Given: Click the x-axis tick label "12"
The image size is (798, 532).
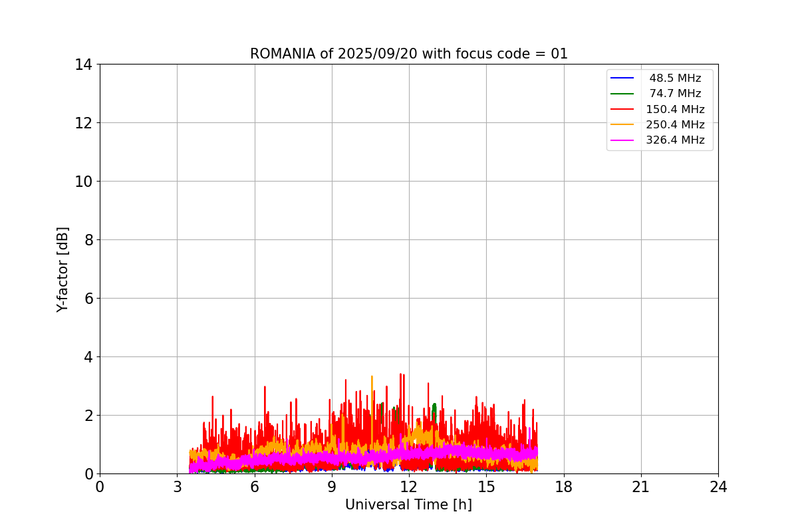Looking at the screenshot, I should (x=409, y=487).
